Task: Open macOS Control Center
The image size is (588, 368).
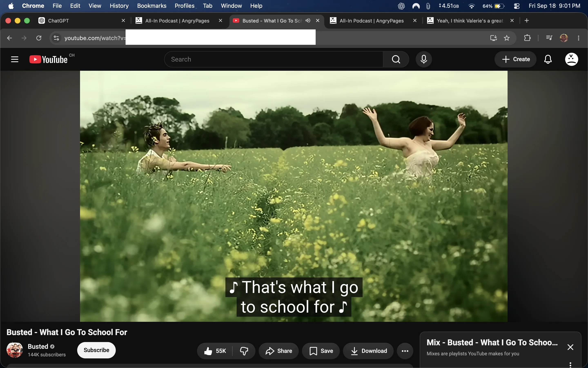Action: (x=517, y=6)
